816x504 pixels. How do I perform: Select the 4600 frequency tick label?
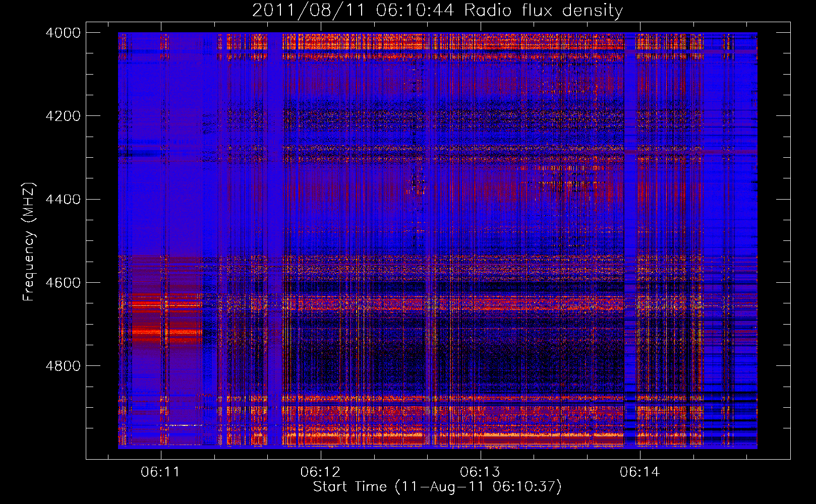63,282
